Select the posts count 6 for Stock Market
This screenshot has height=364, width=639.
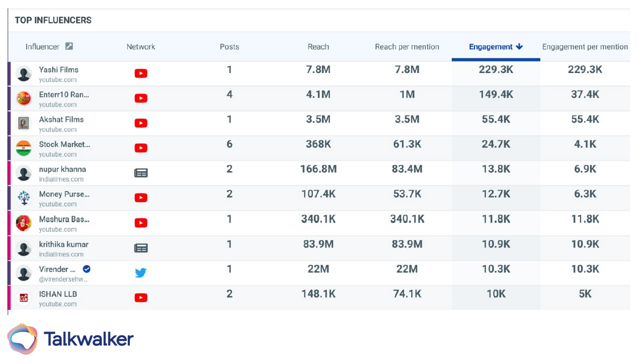(229, 144)
